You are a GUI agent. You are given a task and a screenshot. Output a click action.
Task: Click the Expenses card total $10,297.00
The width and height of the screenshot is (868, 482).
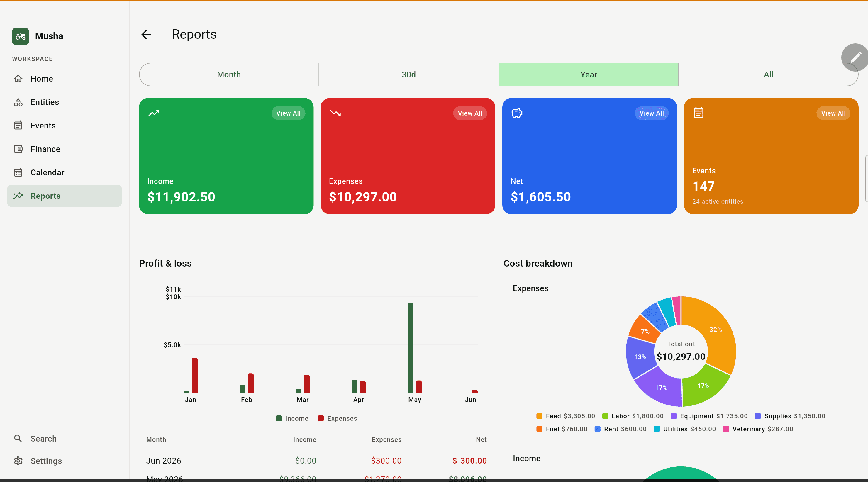(x=363, y=197)
